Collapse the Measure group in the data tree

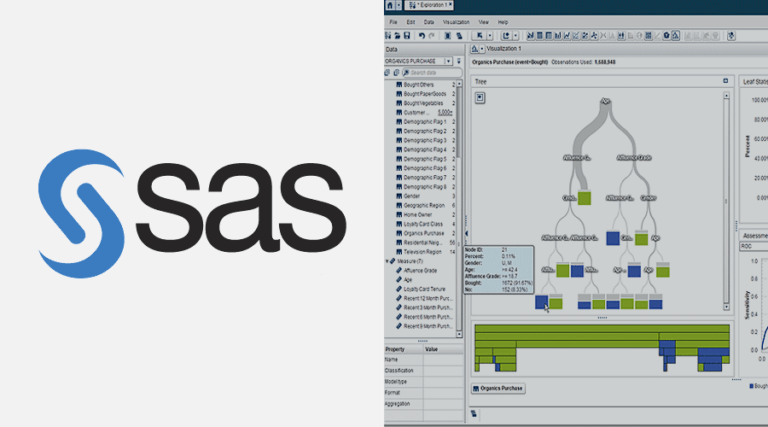(x=389, y=261)
